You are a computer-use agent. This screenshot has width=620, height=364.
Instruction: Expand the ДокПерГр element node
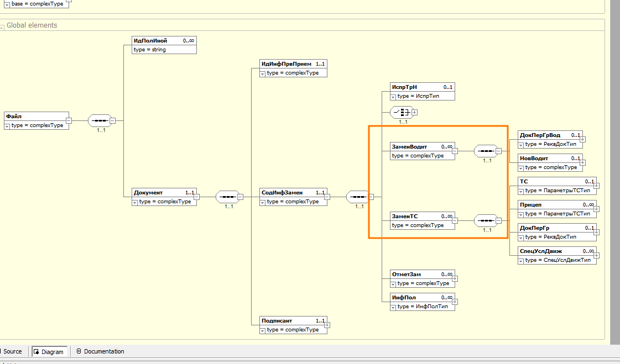(x=596, y=232)
